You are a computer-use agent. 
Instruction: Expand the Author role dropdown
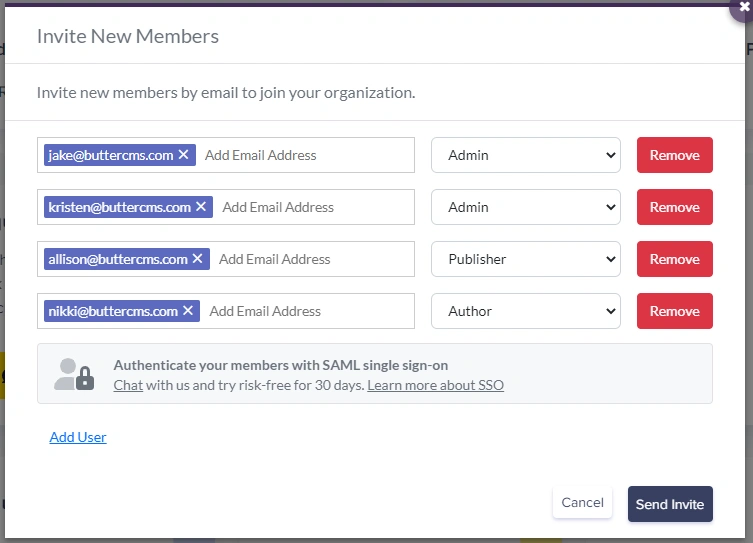tap(526, 311)
